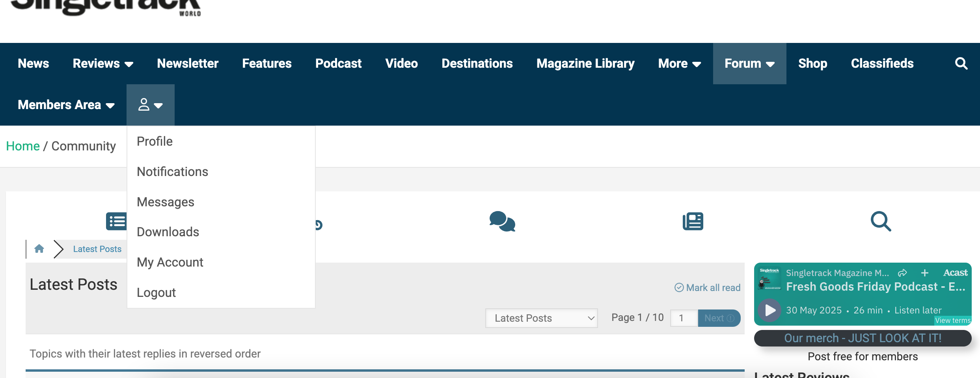
Task: Open the user account icon menu
Action: pyautogui.click(x=150, y=105)
